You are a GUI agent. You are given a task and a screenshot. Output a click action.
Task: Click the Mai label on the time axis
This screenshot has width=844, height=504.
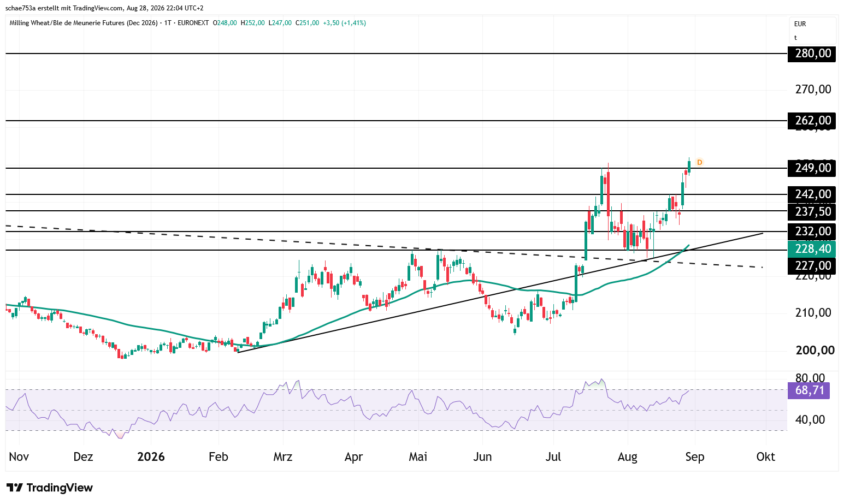418,456
